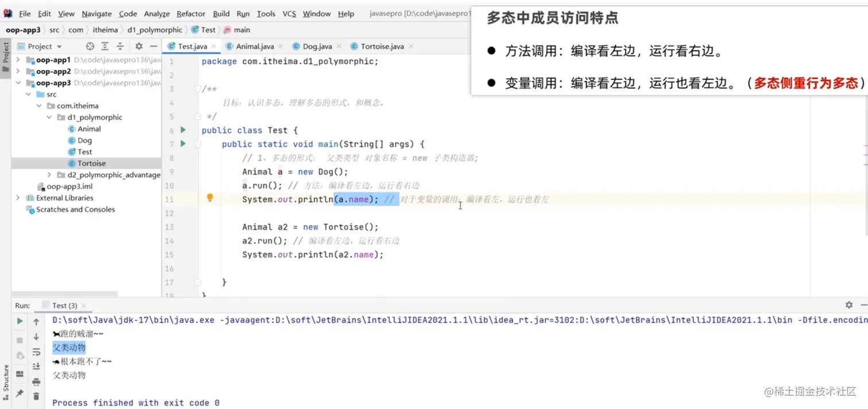Open the Refactor menu
This screenshot has height=409, width=868.
(191, 14)
